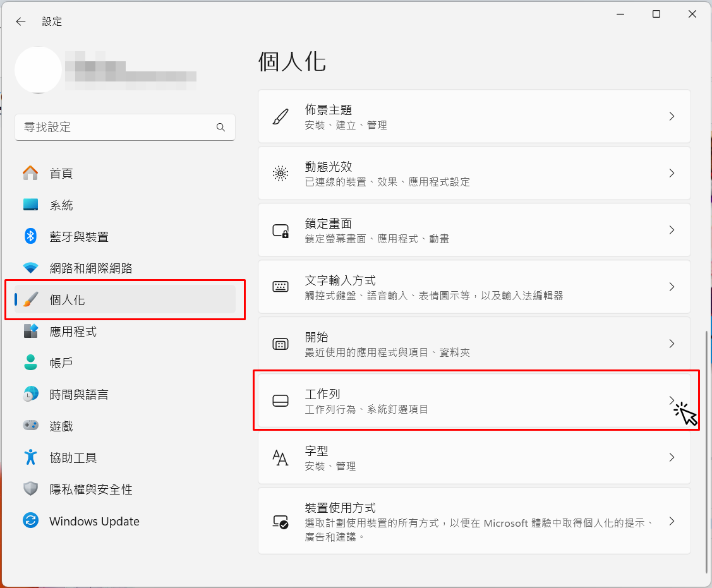712x588 pixels.
Task: Click the lock screen icon on 鎖定畫面 row
Action: [x=280, y=231]
